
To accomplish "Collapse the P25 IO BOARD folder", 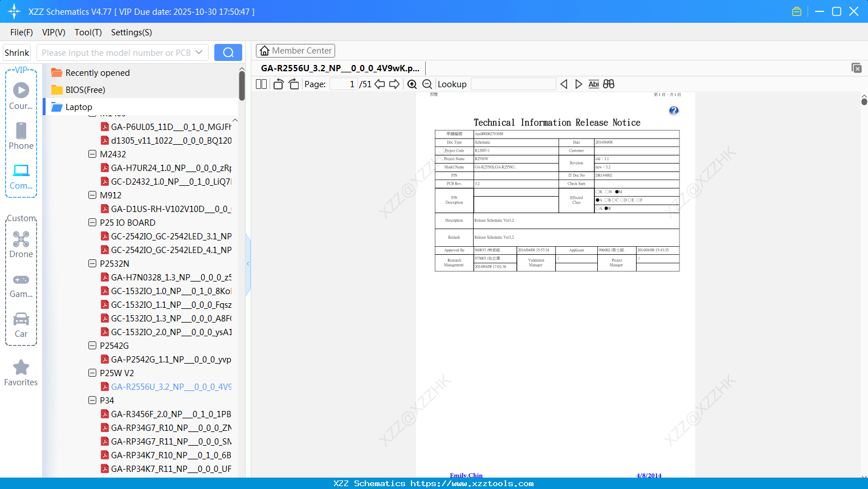I will (92, 222).
